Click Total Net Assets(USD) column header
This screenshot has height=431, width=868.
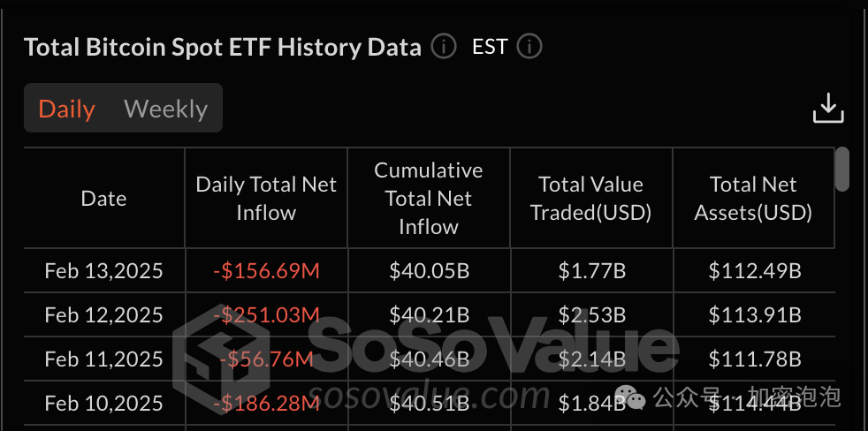click(x=753, y=198)
